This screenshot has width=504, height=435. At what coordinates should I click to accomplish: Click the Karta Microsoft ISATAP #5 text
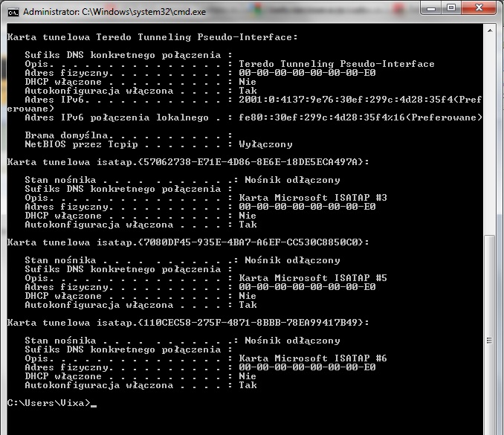tap(313, 278)
